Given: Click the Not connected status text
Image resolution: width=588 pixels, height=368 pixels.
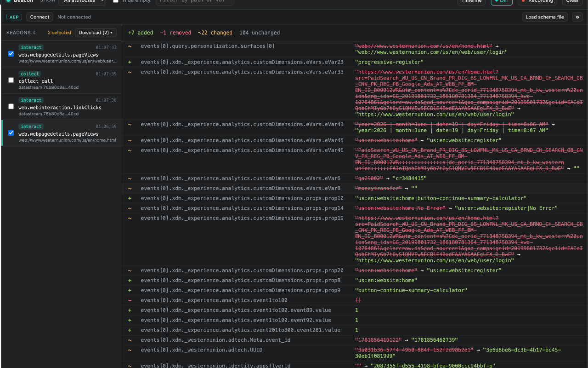Looking at the screenshot, I should [74, 17].
